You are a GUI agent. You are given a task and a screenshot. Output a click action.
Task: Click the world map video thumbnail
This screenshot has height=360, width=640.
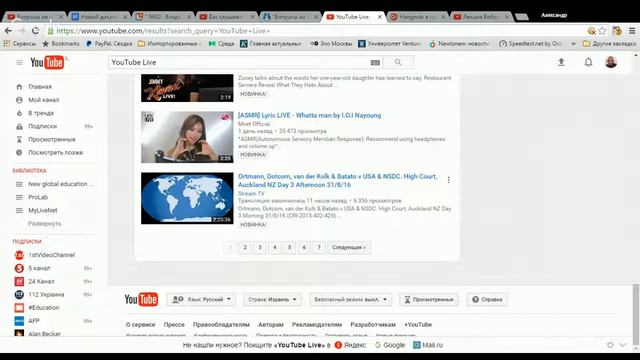[187, 198]
